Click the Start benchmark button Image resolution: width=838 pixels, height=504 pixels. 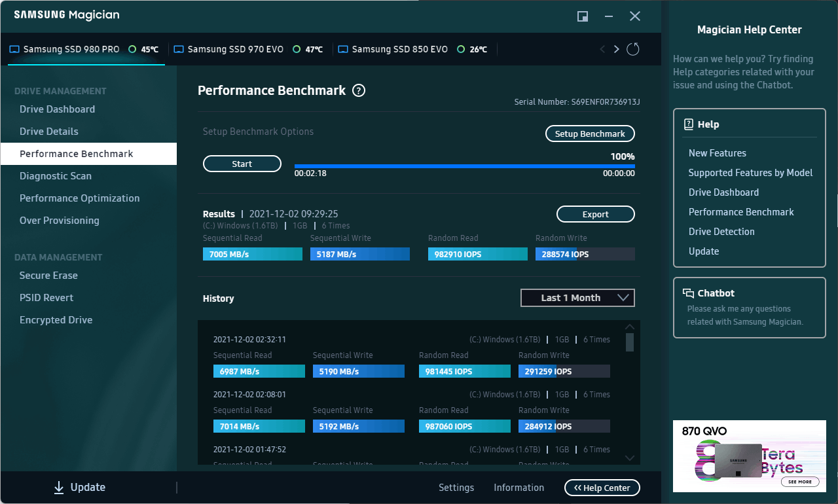(242, 164)
